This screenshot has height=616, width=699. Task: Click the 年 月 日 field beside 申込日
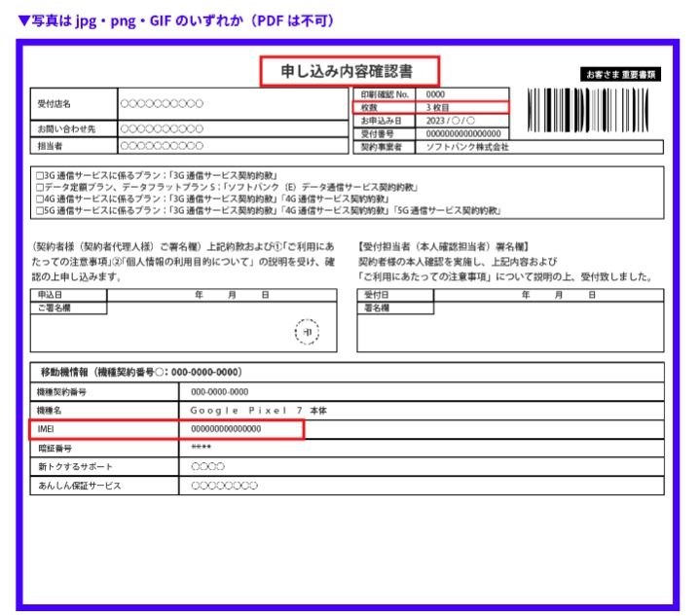click(x=222, y=295)
